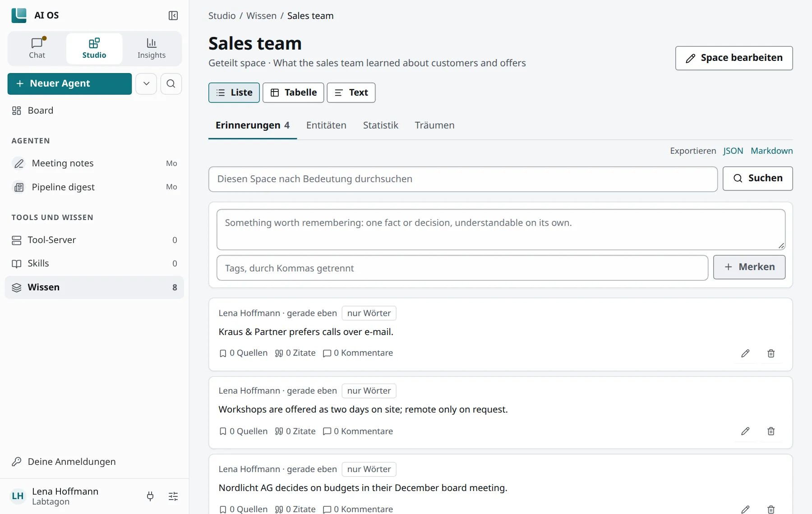This screenshot has height=514, width=812.
Task: Show citations of Kraus & Partner memory
Action: (295, 353)
